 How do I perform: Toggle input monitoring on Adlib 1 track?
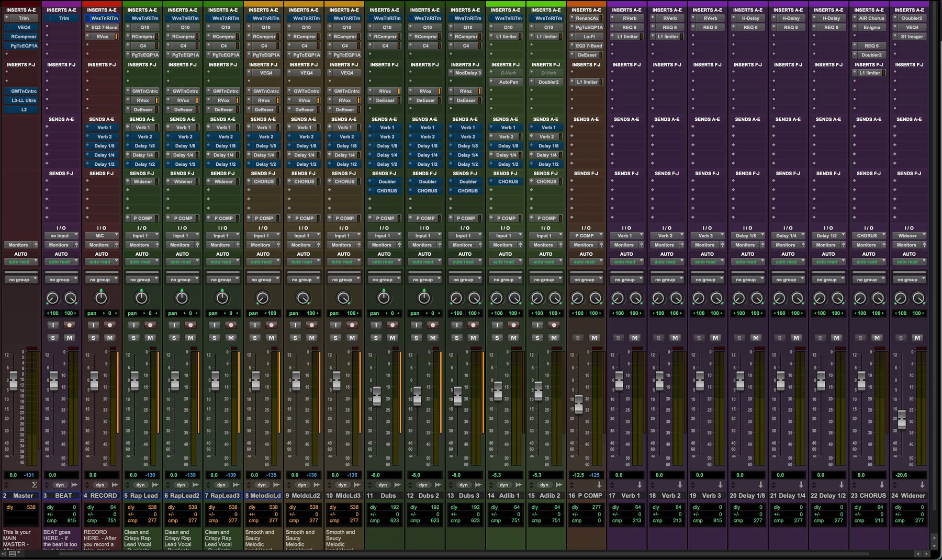(x=497, y=325)
